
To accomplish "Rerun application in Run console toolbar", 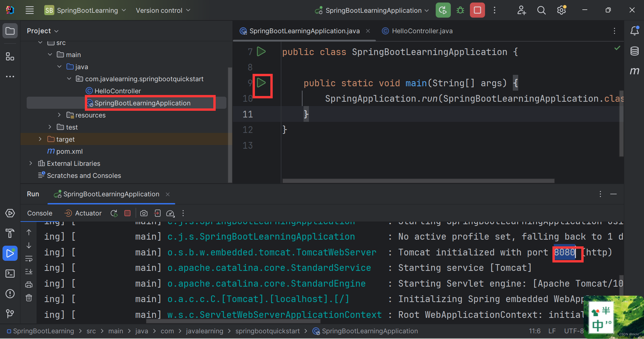I will pos(114,213).
